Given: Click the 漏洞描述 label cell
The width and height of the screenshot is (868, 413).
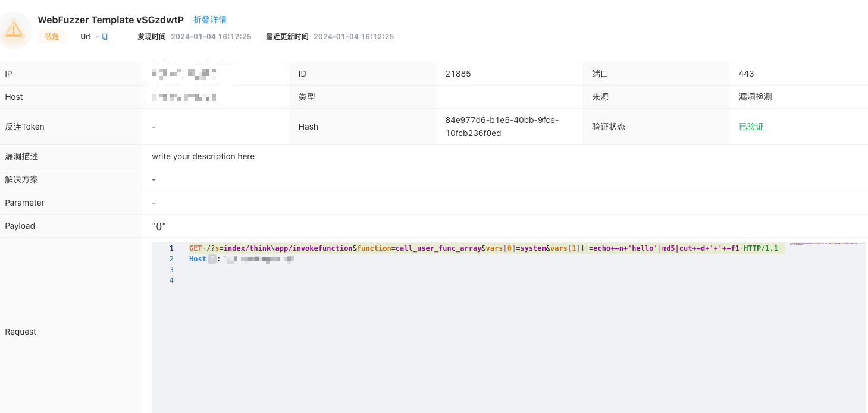Looking at the screenshot, I should [x=71, y=156].
